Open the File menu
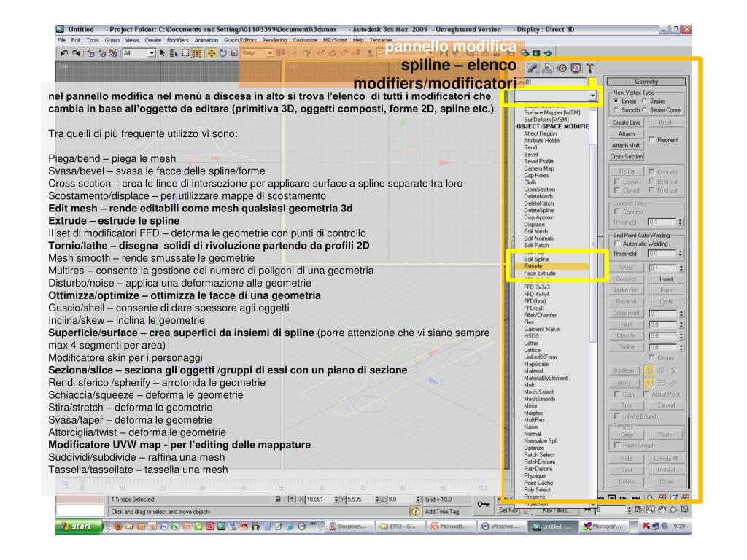This screenshot has width=747, height=560. [61, 41]
